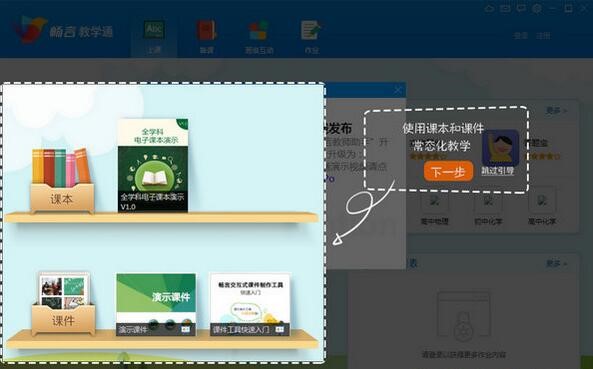Viewport: 593px width, 369px height.
Task: Click the message bubble icon in title bar
Action: [x=522, y=8]
